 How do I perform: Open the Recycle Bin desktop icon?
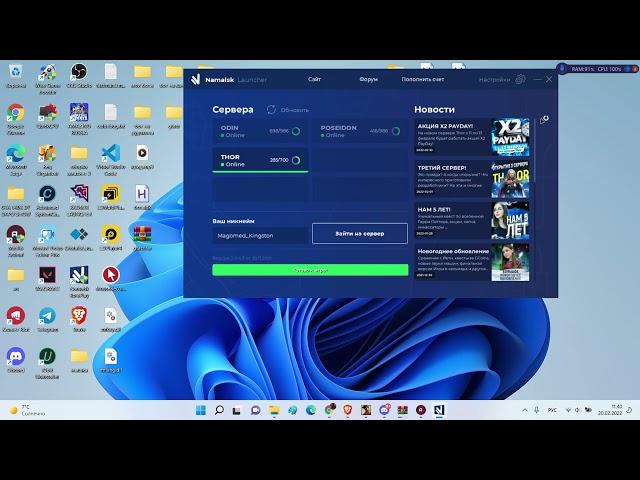pos(16,76)
